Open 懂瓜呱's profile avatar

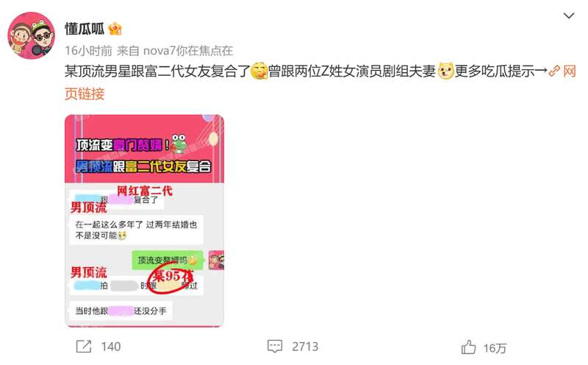tap(32, 35)
